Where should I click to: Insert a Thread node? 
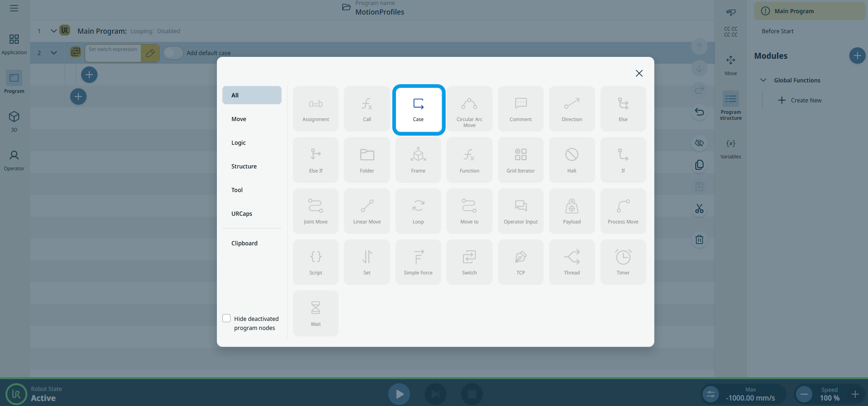pos(571,262)
